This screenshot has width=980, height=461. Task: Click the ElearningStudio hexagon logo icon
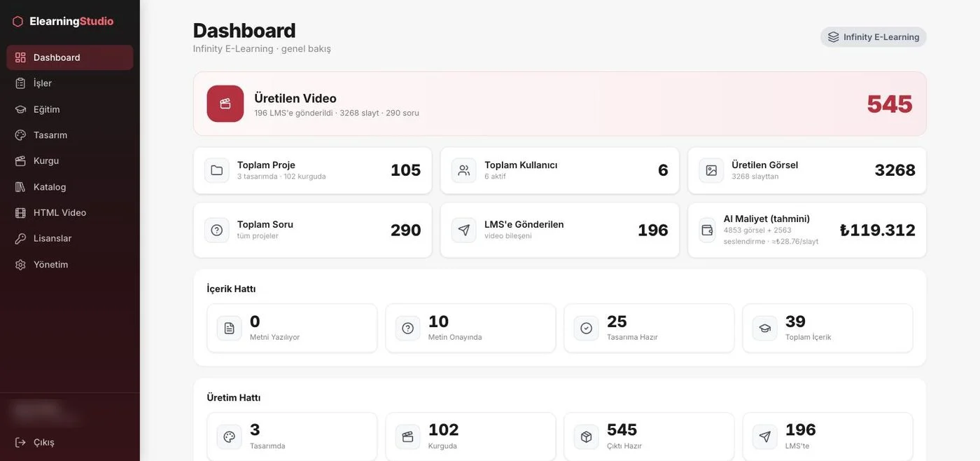click(x=17, y=22)
